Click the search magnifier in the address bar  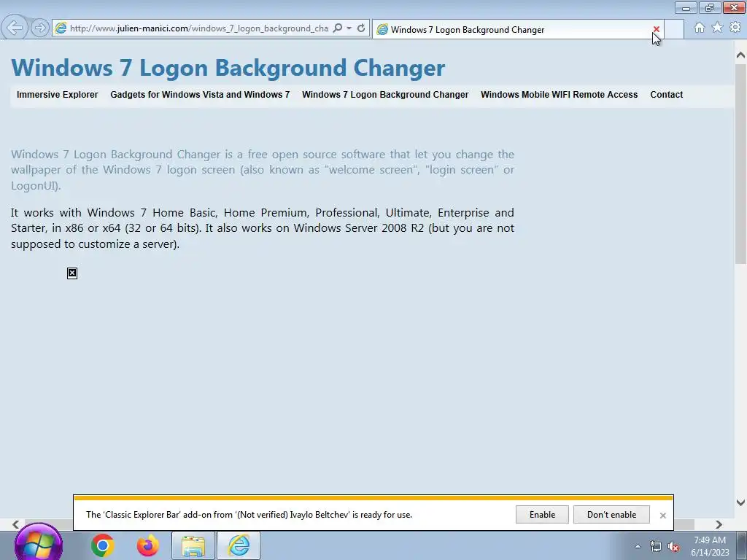coord(337,28)
